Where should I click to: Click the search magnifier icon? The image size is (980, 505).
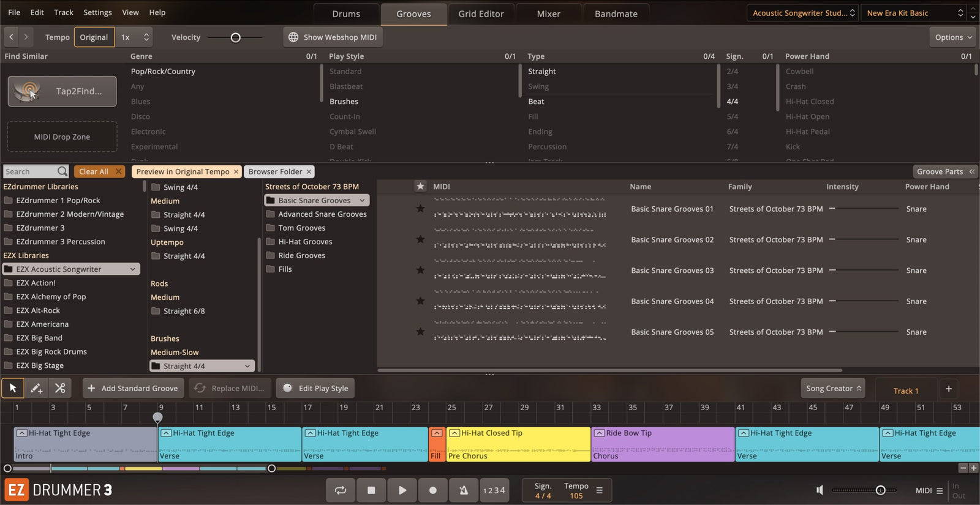point(62,171)
